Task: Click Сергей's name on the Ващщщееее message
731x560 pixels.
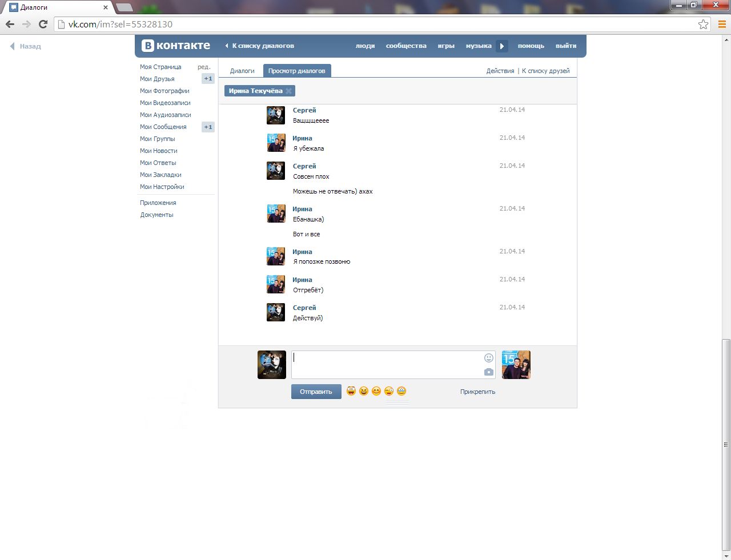Action: pyautogui.click(x=304, y=110)
